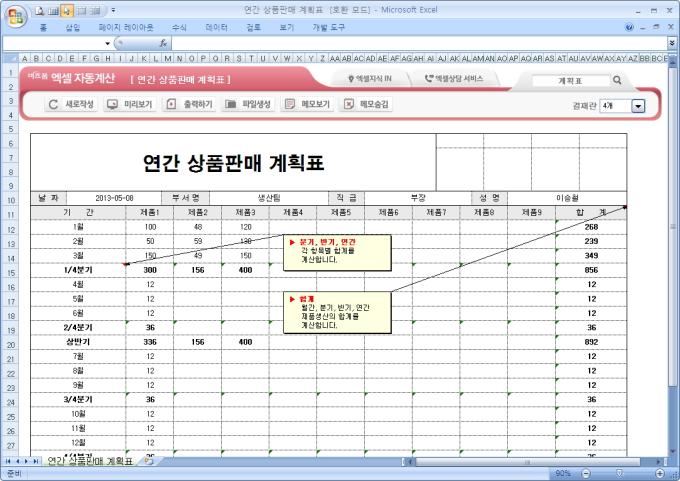Click the 미리보기 button
The height and width of the screenshot is (481, 680).
pyautogui.click(x=130, y=105)
